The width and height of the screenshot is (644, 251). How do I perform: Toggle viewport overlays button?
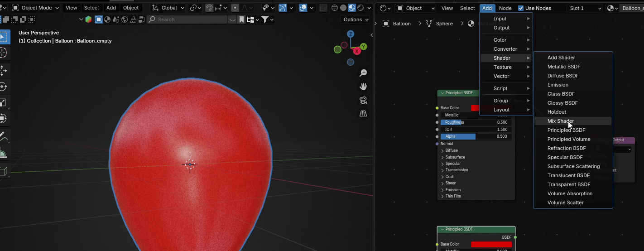click(x=303, y=8)
